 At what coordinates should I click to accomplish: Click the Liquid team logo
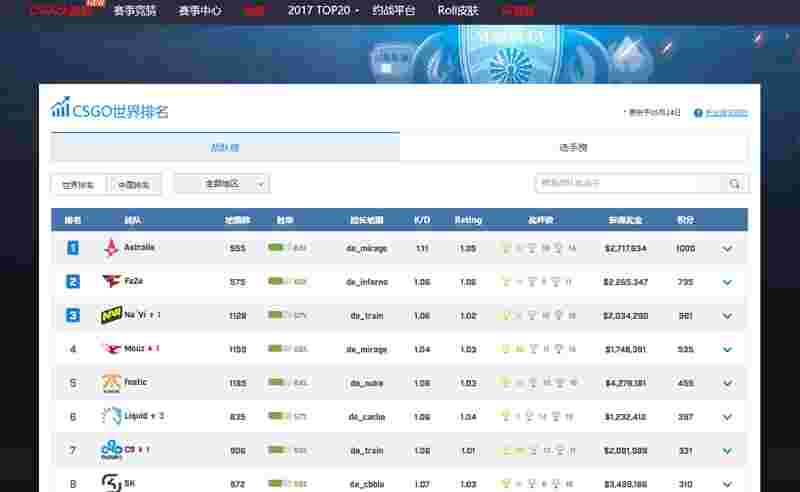click(111, 416)
